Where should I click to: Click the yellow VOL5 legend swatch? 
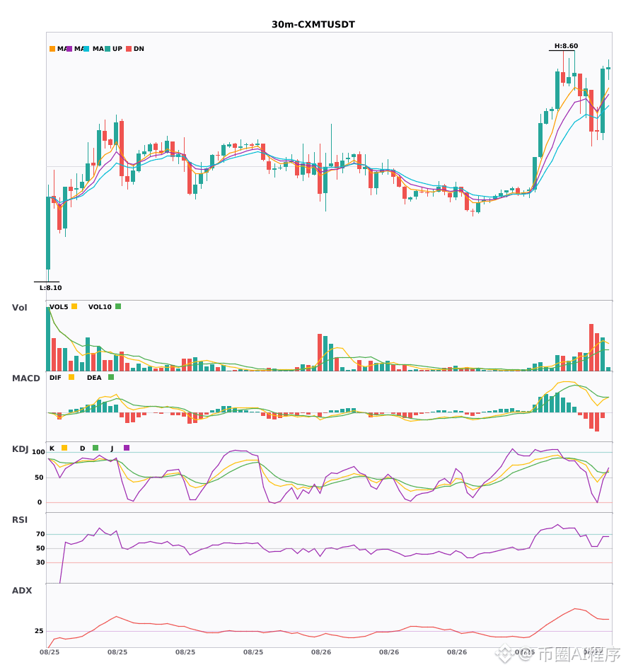pos(74,306)
